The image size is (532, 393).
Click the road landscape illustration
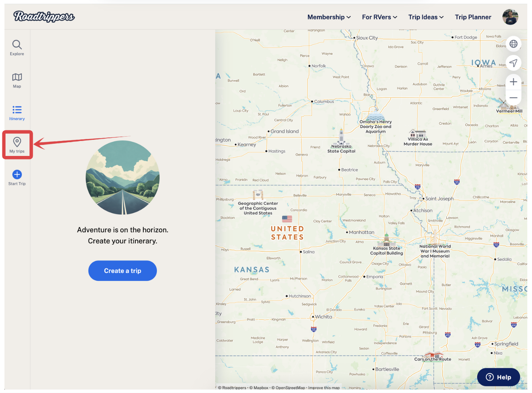123,177
